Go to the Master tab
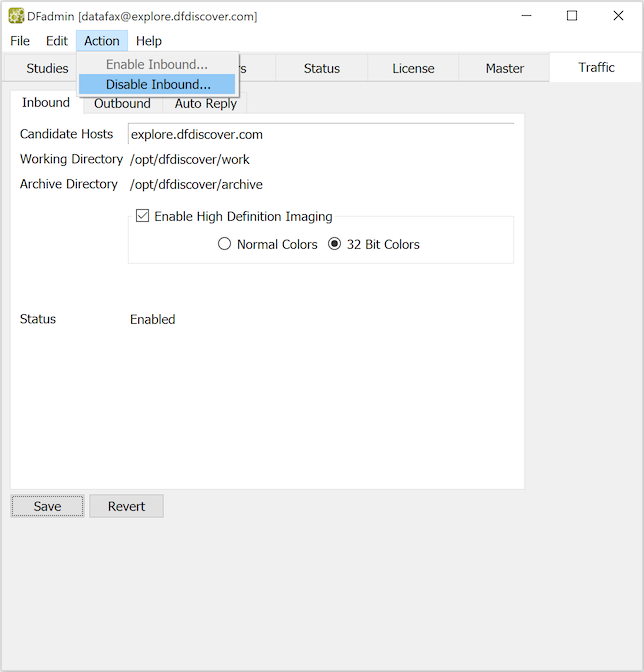 point(504,68)
